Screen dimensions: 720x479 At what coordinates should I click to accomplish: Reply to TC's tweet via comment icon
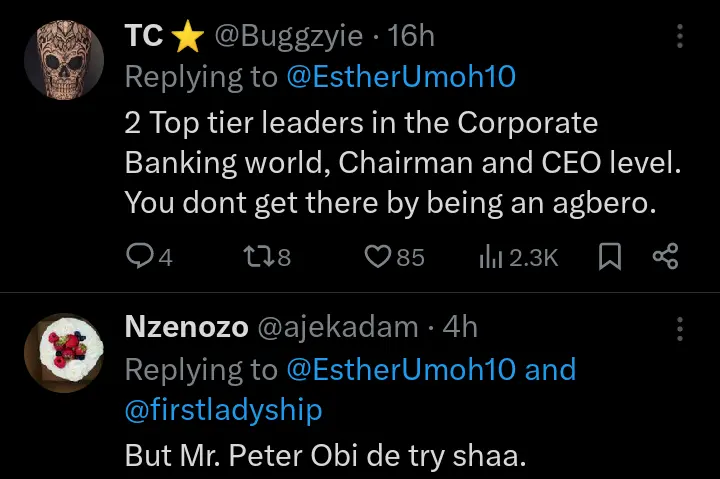pos(138,257)
